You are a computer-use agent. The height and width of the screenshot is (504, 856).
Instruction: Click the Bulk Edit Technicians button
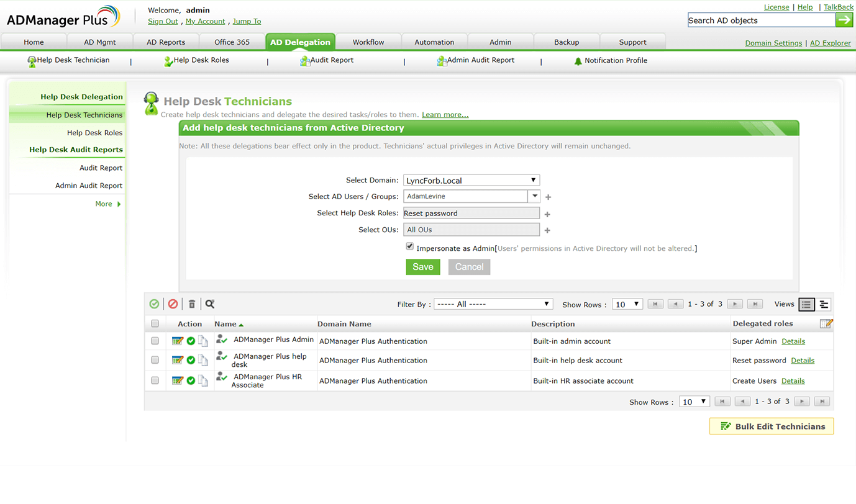pos(772,426)
